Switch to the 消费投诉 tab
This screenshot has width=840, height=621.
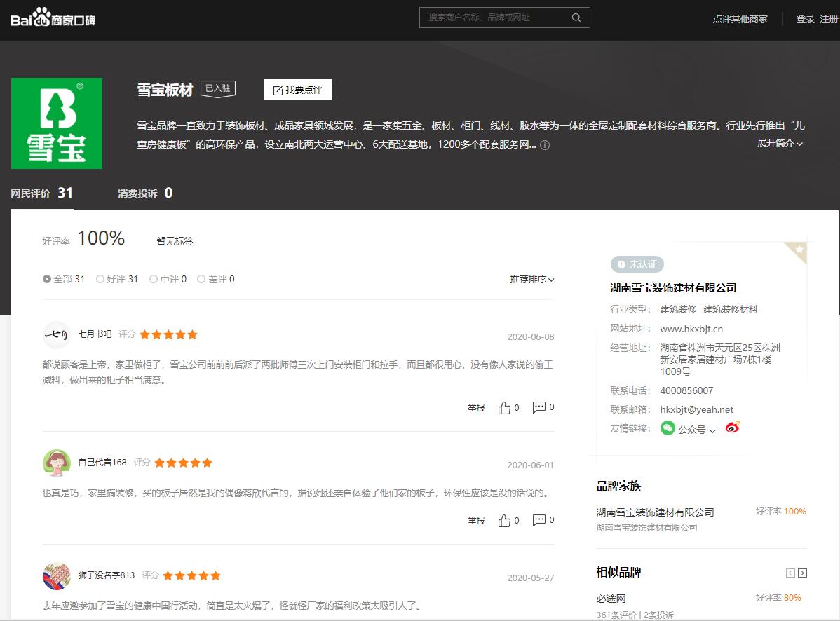[145, 193]
